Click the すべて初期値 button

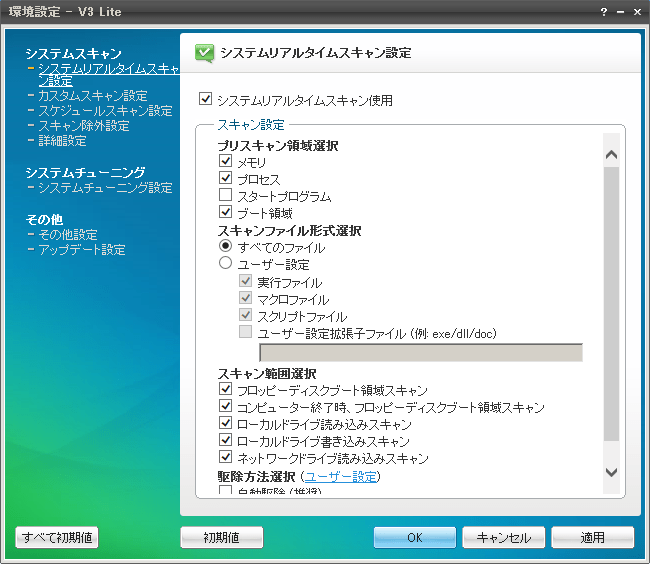click(57, 537)
